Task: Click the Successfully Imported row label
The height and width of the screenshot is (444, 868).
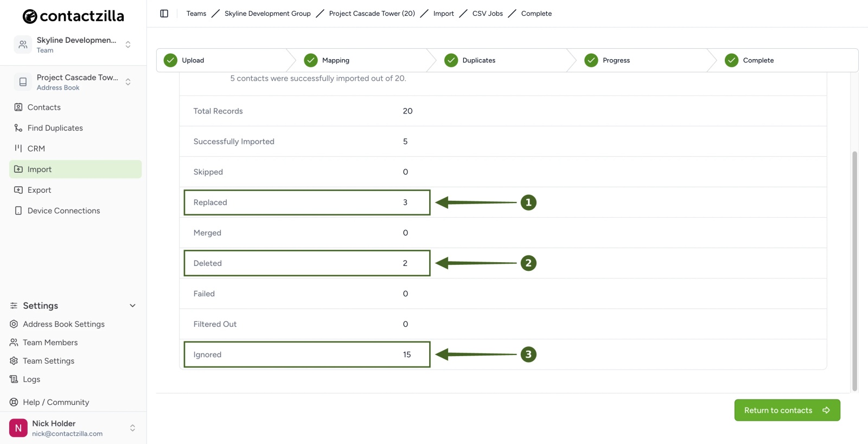Action: pyautogui.click(x=234, y=142)
